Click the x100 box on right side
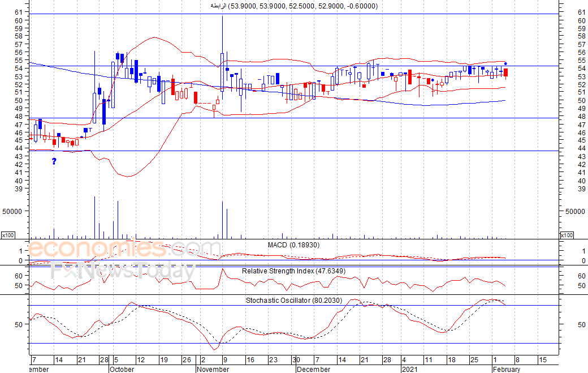 pos(567,235)
